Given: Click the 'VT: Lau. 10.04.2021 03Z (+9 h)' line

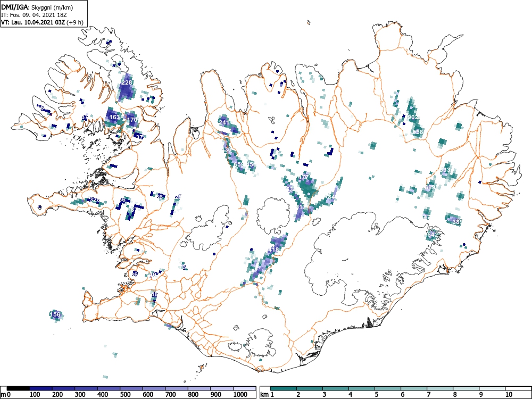Looking at the screenshot, I should coord(42,22).
